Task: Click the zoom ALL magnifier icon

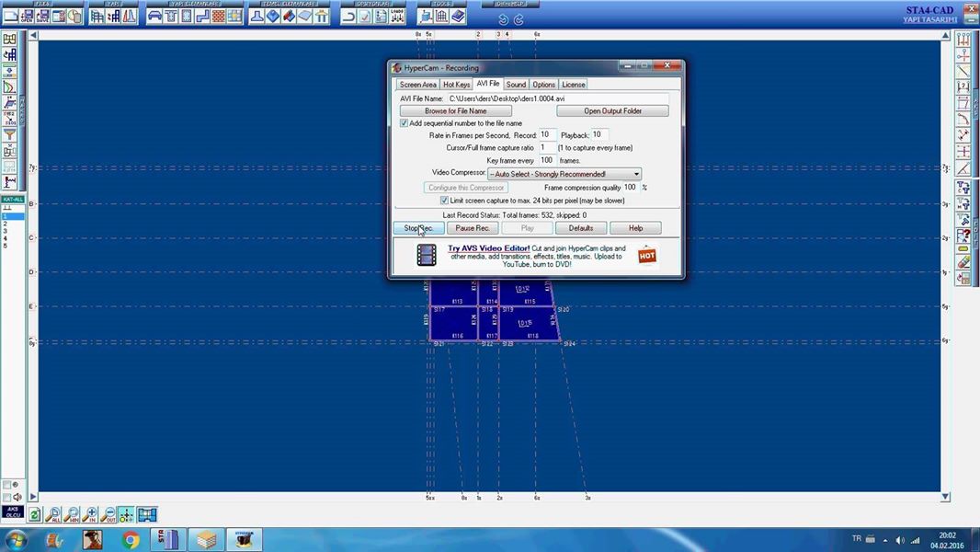Action: 53,514
